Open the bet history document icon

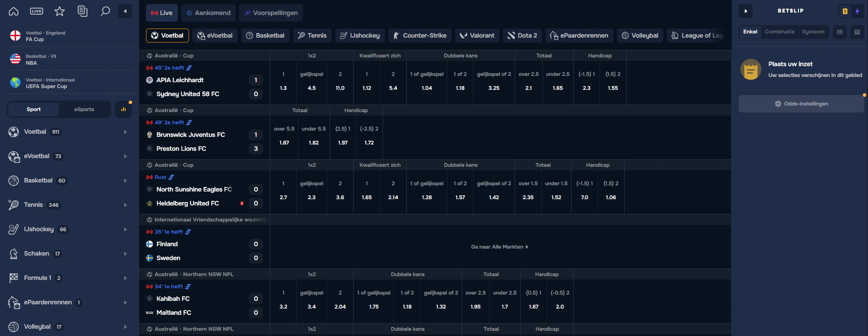click(x=82, y=11)
